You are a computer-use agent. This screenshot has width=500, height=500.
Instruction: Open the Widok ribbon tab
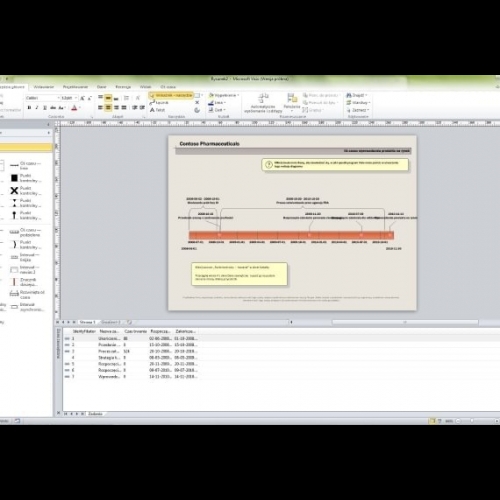pyautogui.click(x=145, y=87)
